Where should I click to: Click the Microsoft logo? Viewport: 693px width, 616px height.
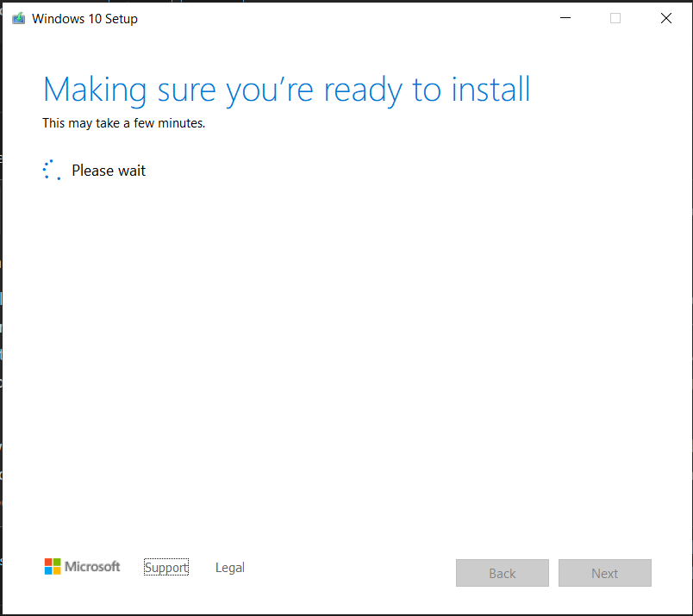click(x=82, y=567)
